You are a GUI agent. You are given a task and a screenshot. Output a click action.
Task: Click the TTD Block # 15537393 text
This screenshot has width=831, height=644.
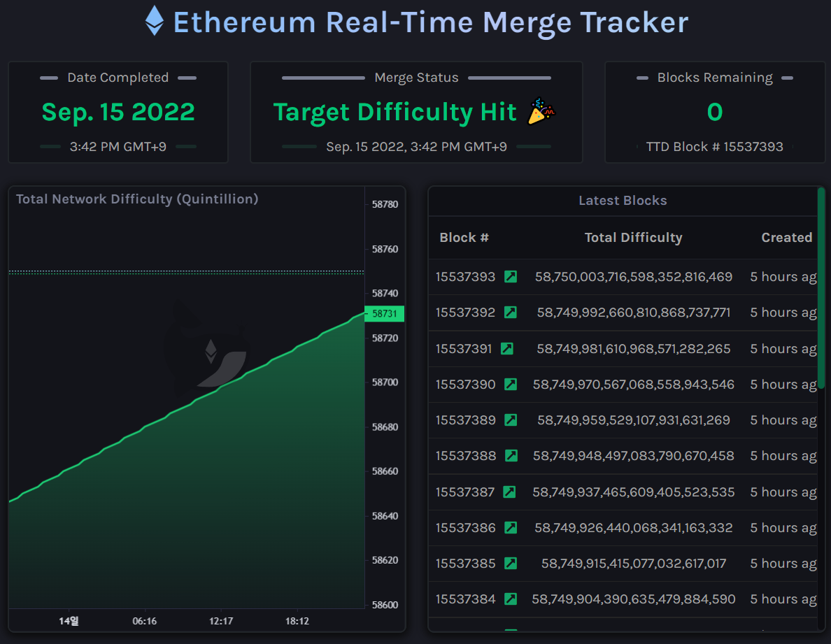tap(713, 147)
